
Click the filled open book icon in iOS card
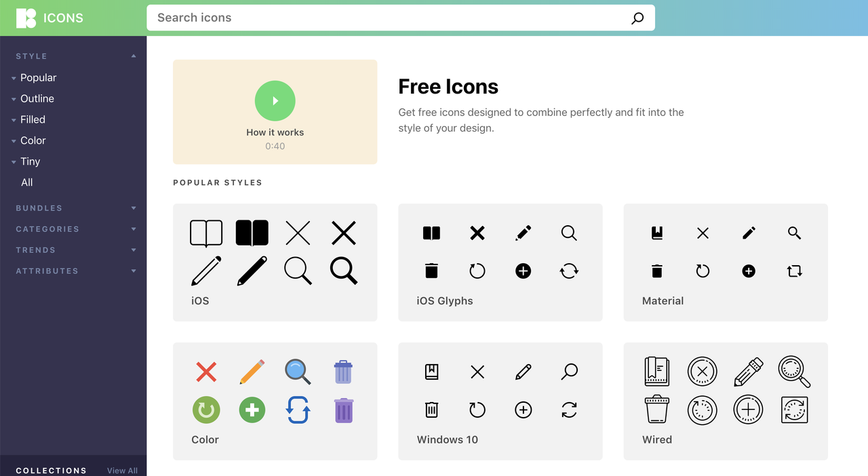tap(252, 233)
